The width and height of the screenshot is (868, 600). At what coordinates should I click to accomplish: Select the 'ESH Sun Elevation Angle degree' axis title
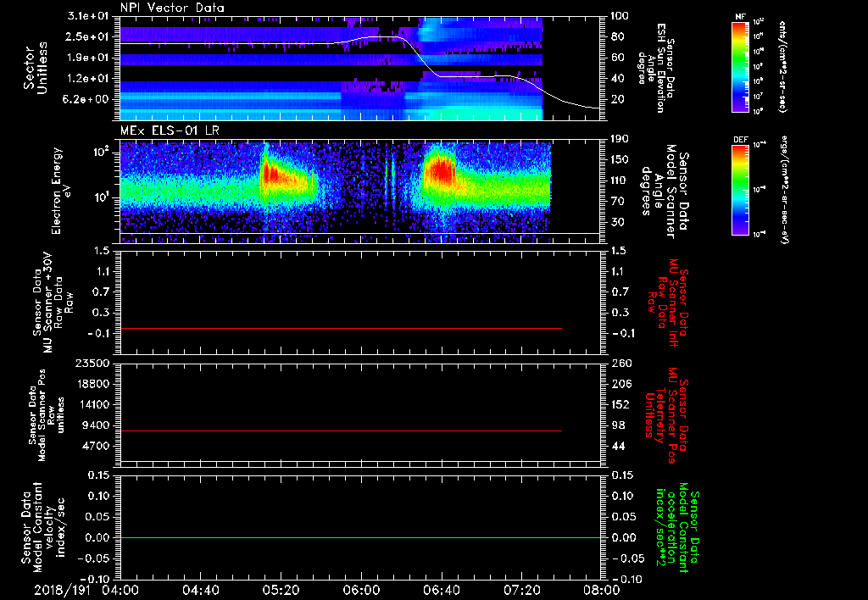[x=657, y=68]
